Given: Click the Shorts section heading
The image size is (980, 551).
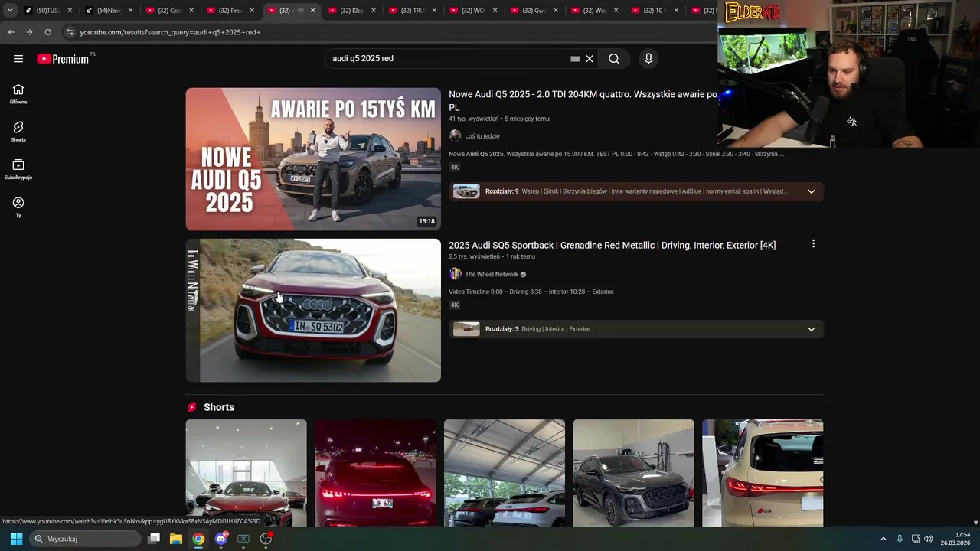Looking at the screenshot, I should 219,407.
